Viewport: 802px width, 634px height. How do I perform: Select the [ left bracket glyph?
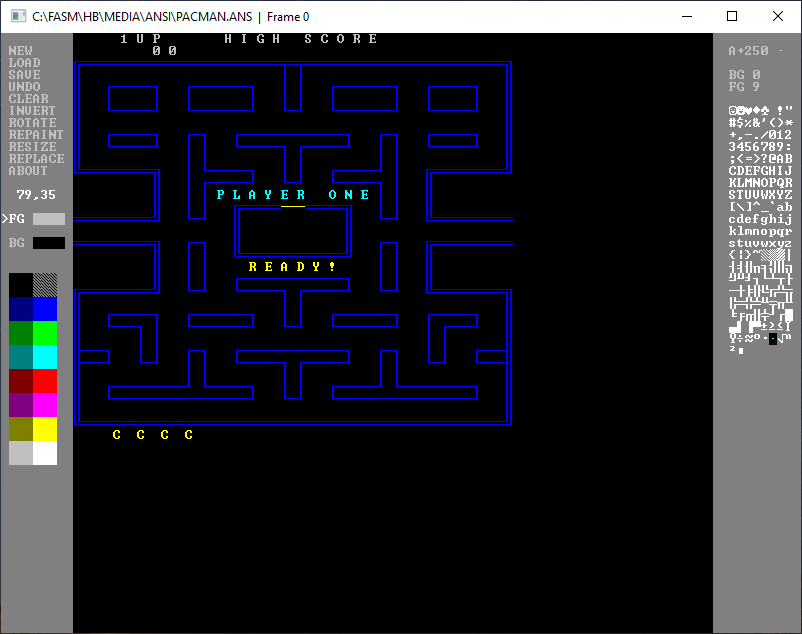tap(732, 207)
